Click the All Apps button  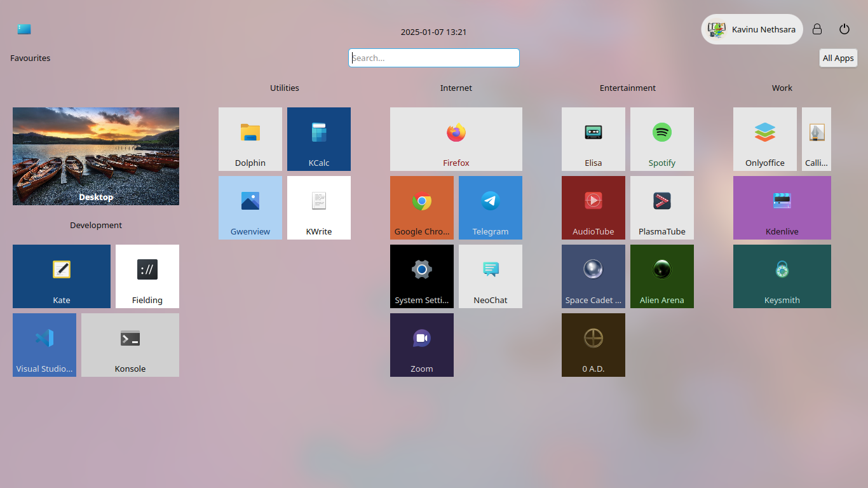coord(838,58)
